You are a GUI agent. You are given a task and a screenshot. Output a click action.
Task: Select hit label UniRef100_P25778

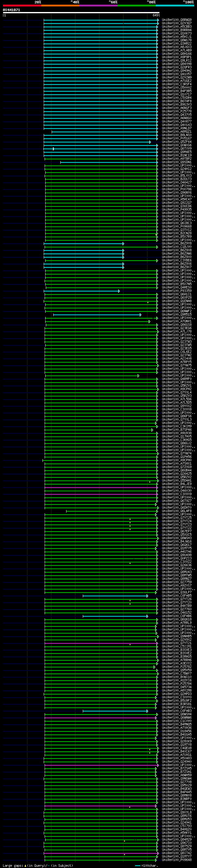177,111
